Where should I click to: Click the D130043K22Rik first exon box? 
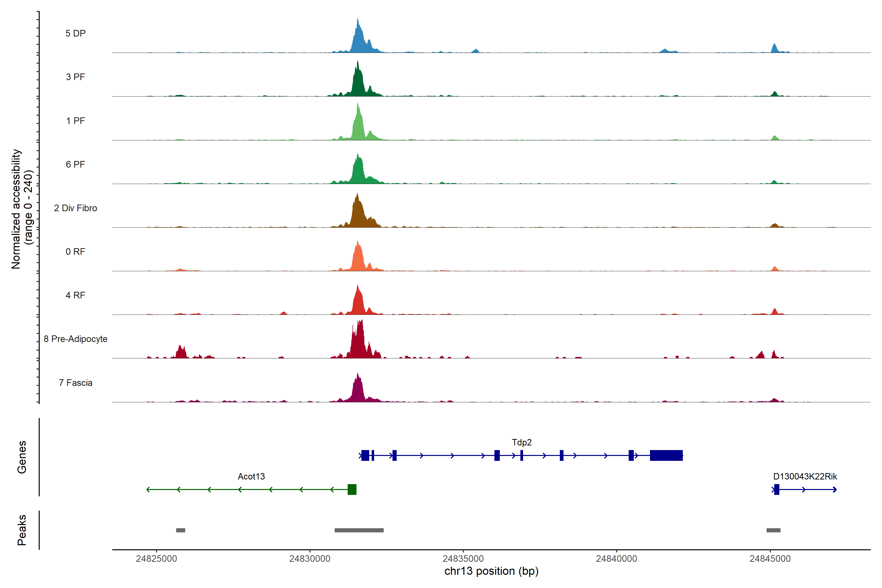777,489
